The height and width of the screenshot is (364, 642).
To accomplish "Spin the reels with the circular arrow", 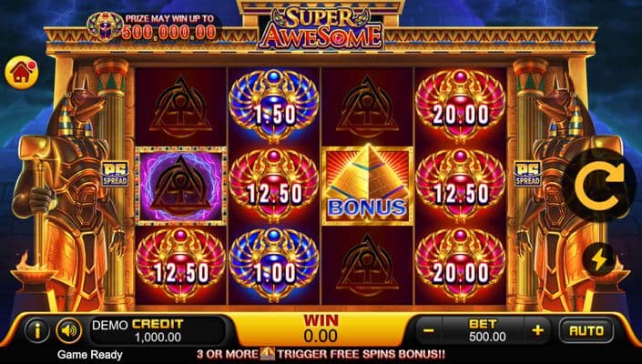I will 599,185.
